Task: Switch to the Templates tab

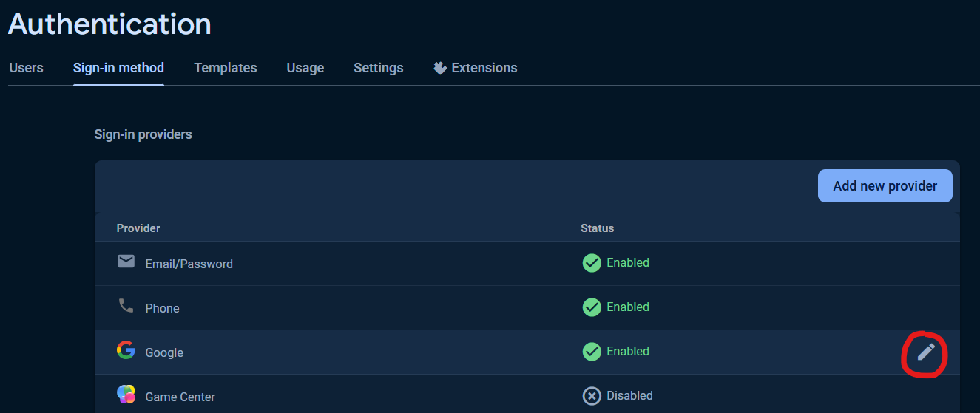Action: [x=226, y=68]
